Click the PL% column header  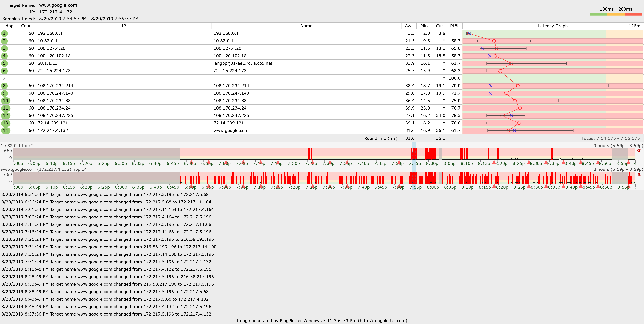455,26
